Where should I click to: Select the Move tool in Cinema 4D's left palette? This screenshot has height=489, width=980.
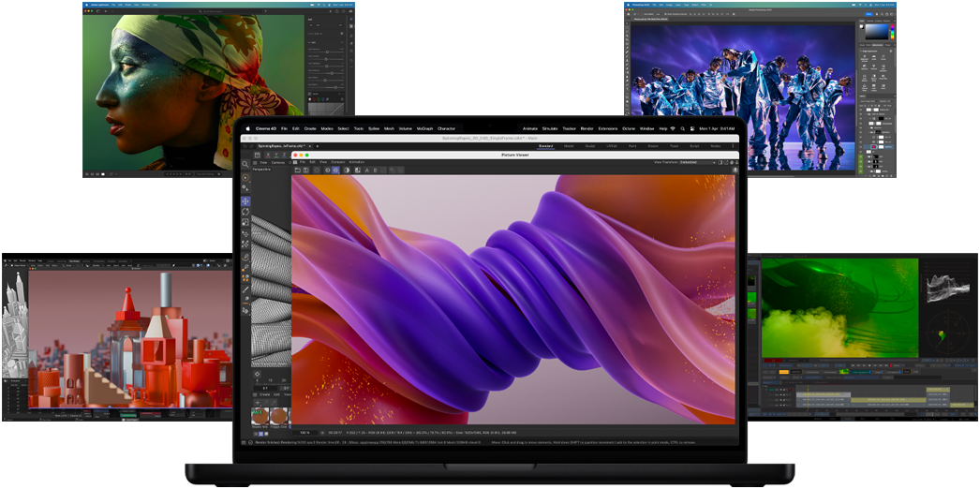tap(247, 201)
